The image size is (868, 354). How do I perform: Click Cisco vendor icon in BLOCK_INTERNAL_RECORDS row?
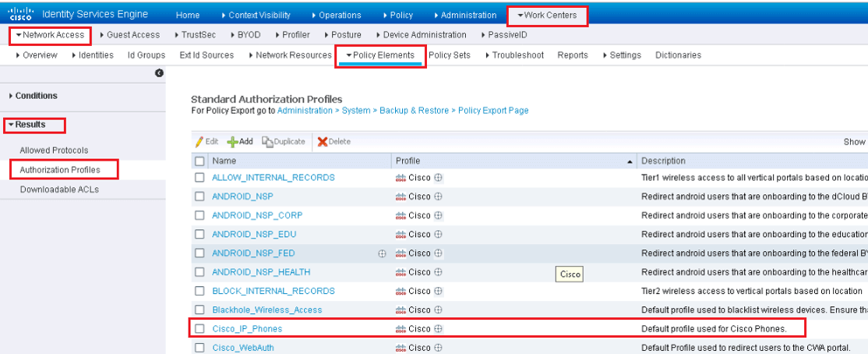coord(400,291)
